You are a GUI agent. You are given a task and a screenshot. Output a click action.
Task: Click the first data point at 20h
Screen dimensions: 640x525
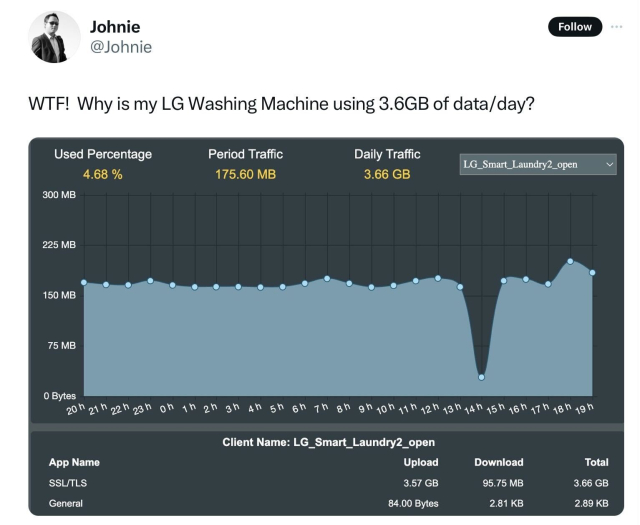point(84,282)
